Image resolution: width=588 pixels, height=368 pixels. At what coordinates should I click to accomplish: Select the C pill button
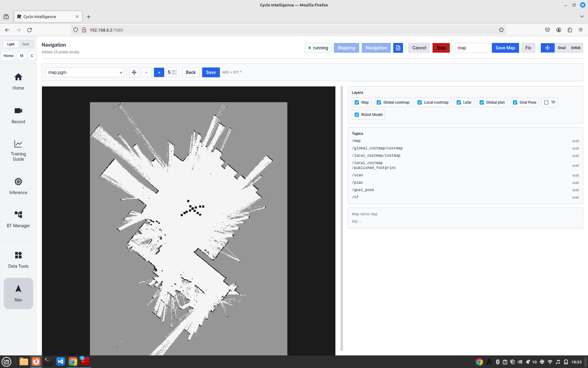pos(32,56)
